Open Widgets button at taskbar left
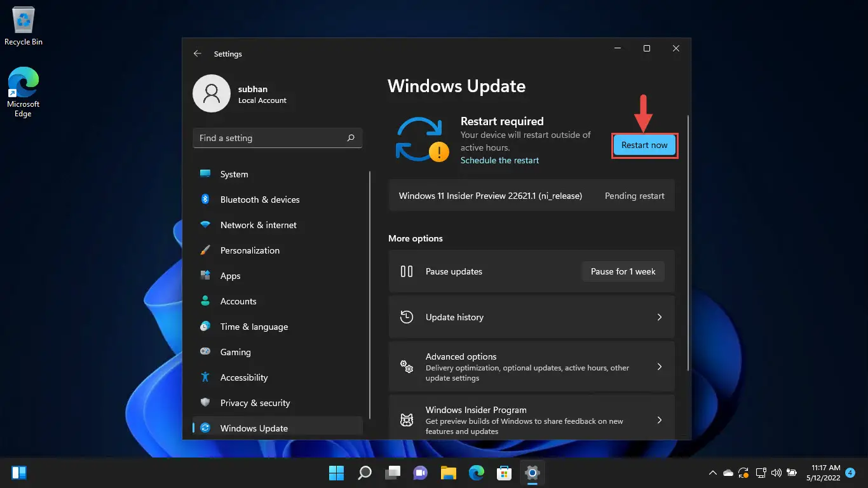The width and height of the screenshot is (868, 488). tap(19, 473)
